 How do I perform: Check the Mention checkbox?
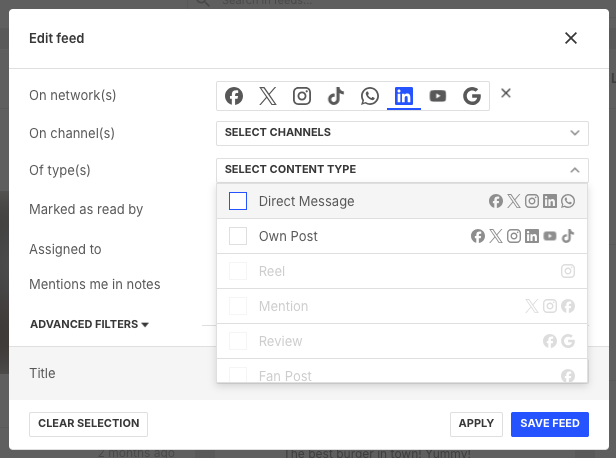click(x=238, y=306)
